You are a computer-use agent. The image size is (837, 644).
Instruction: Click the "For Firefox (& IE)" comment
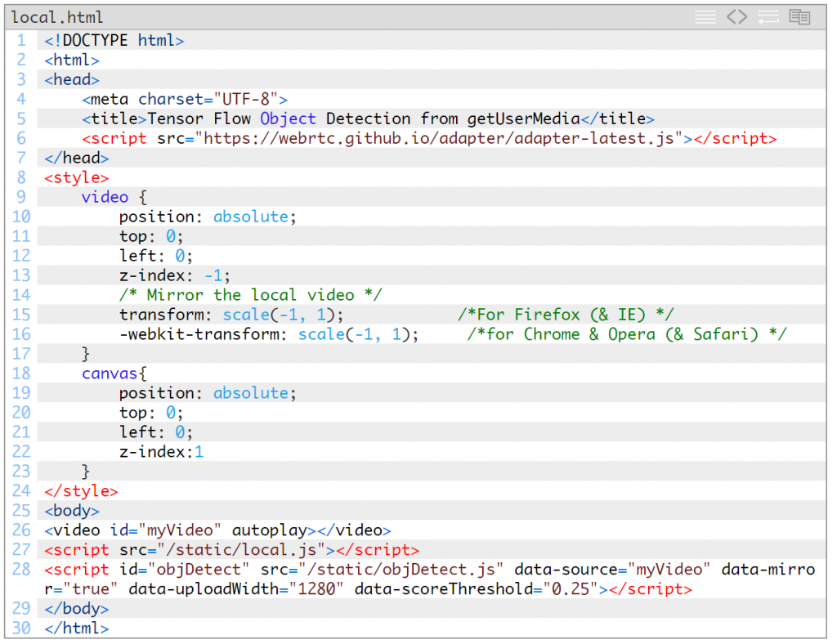(x=565, y=315)
